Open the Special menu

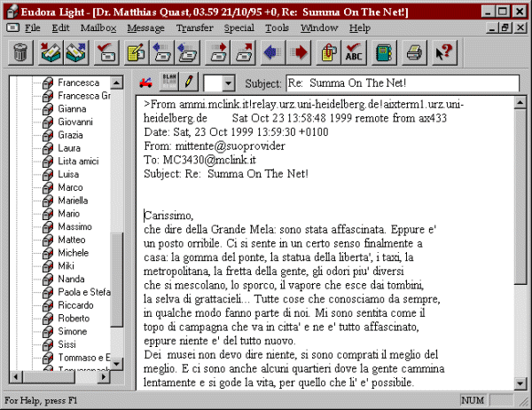pyautogui.click(x=239, y=28)
